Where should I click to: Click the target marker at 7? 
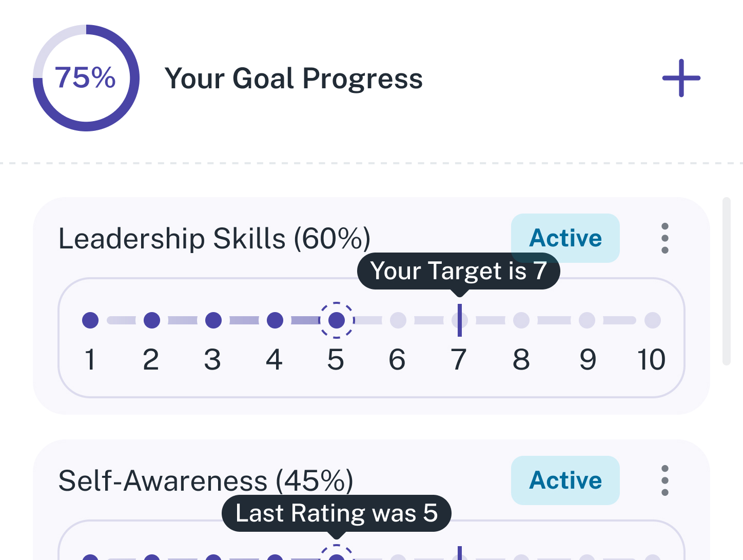pos(460,320)
